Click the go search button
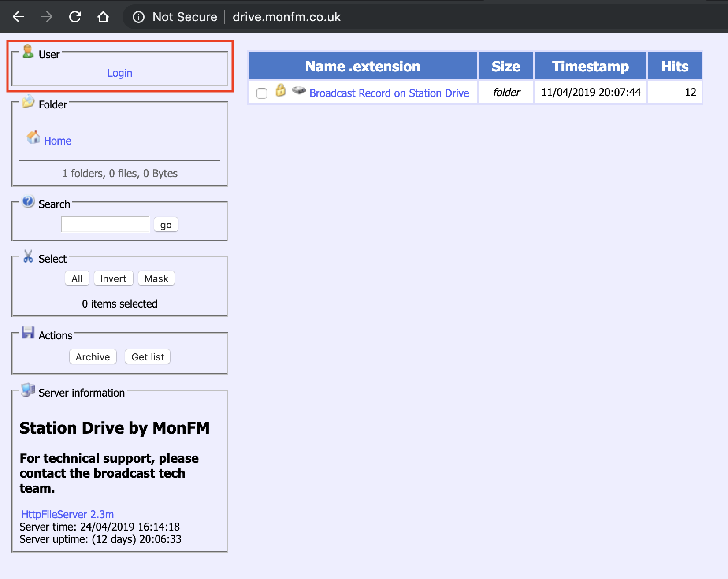 click(166, 225)
